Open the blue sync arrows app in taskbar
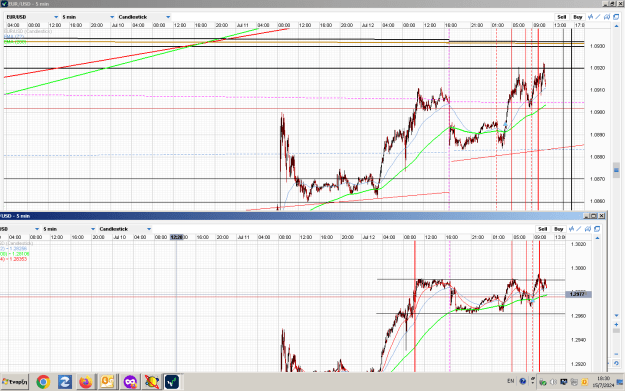 tap(65, 382)
